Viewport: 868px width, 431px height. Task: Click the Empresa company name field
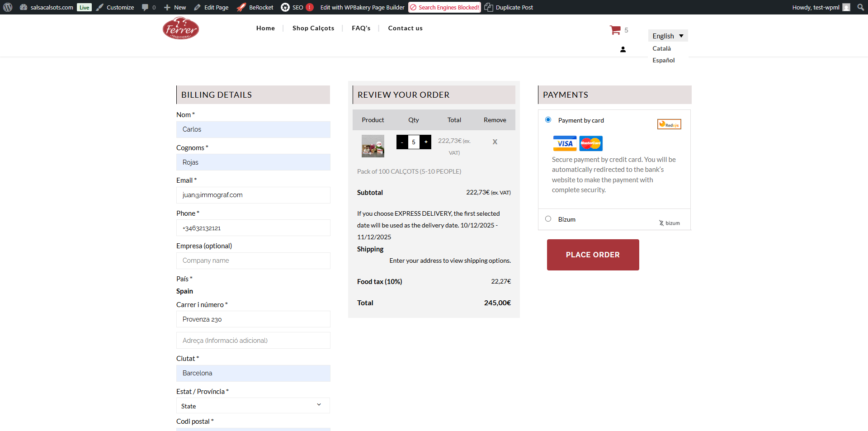[253, 260]
